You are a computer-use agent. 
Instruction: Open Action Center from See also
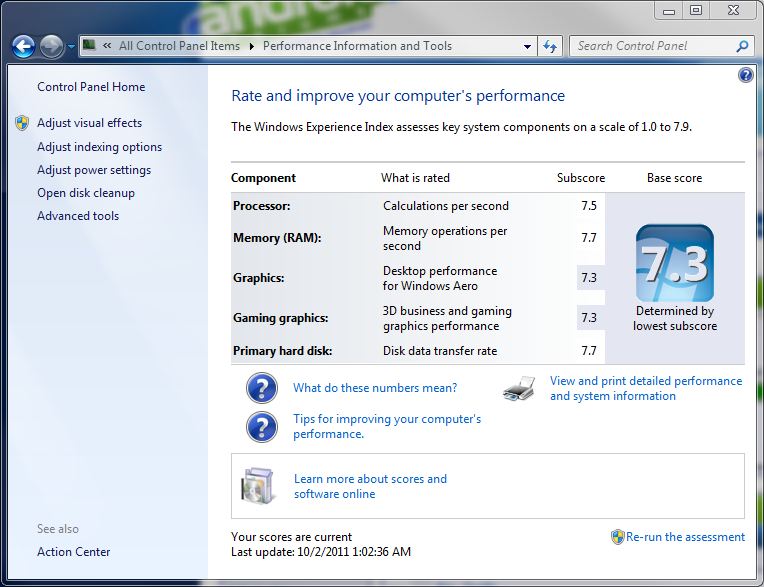(x=74, y=552)
